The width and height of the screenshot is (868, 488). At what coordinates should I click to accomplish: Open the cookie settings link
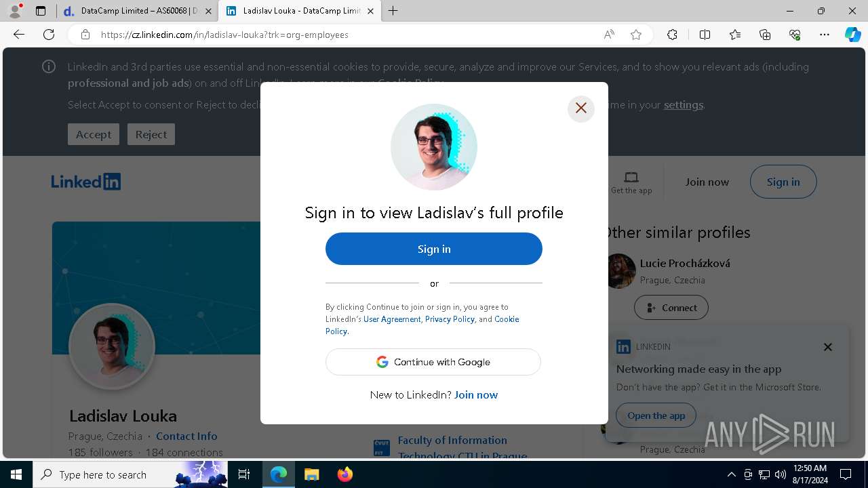point(683,105)
